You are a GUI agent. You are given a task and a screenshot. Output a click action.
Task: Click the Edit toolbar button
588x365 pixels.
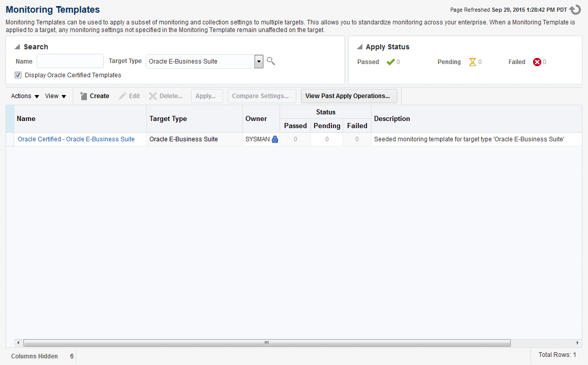(x=130, y=96)
